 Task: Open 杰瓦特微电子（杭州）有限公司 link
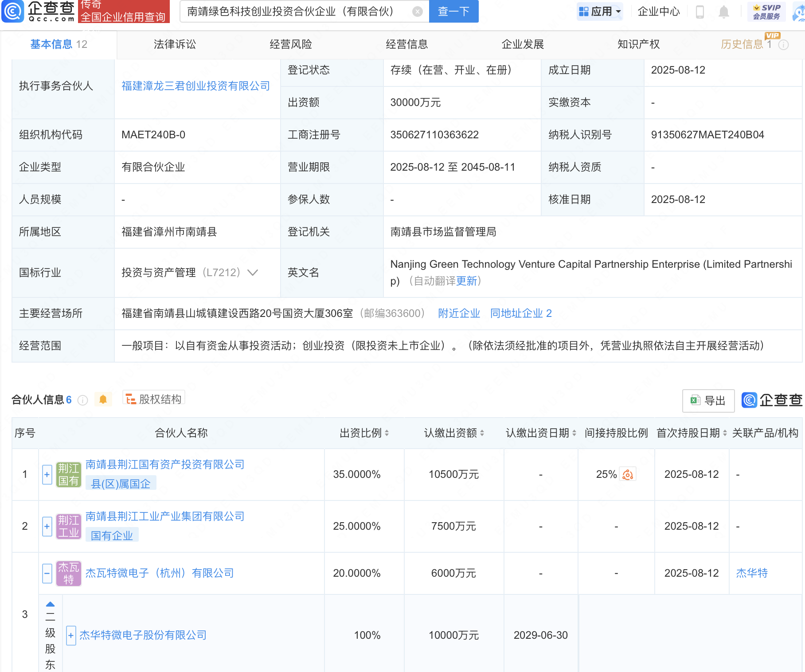coord(160,573)
